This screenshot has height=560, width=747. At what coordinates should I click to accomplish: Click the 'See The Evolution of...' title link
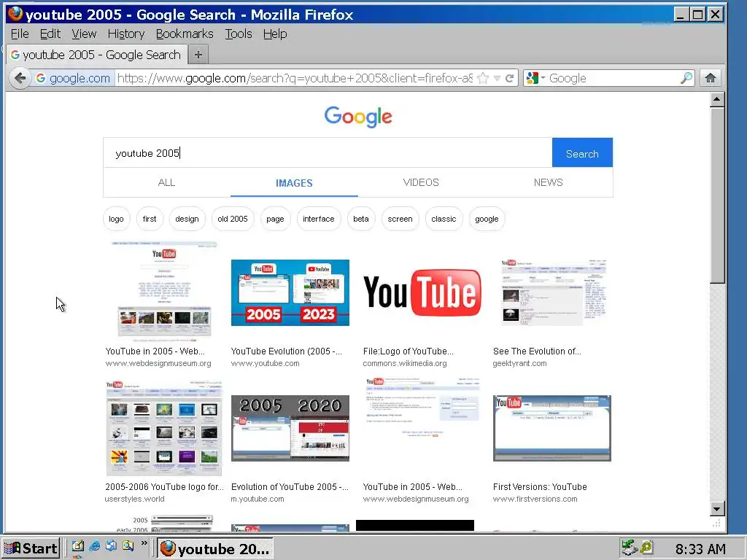537,351
